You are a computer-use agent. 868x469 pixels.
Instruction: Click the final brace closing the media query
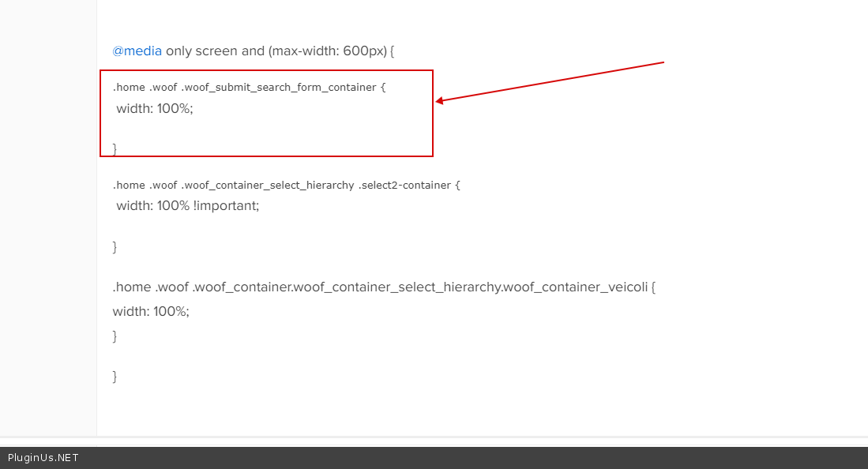(115, 376)
